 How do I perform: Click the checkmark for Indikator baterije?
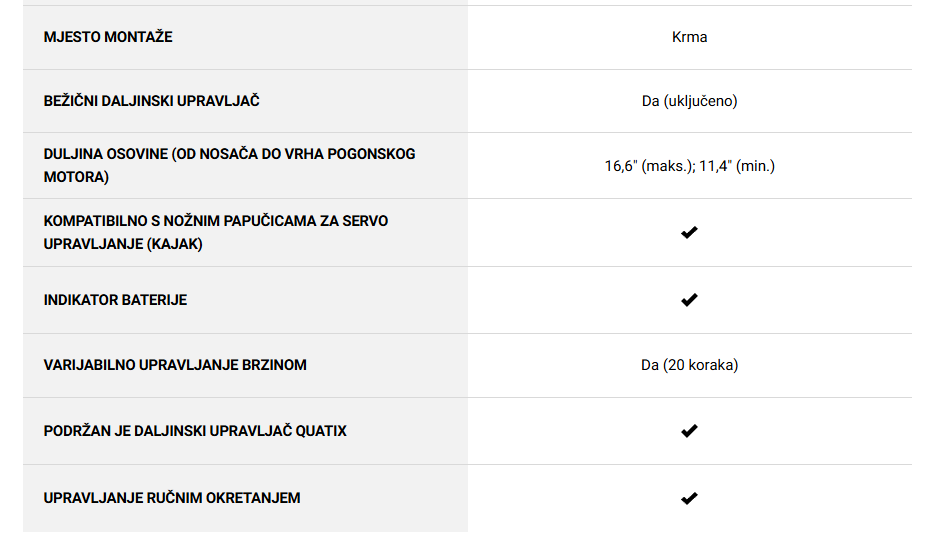coord(689,300)
